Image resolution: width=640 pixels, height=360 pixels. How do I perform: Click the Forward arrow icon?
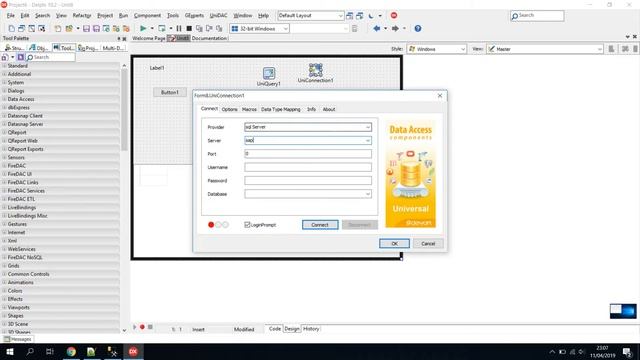coord(395,29)
